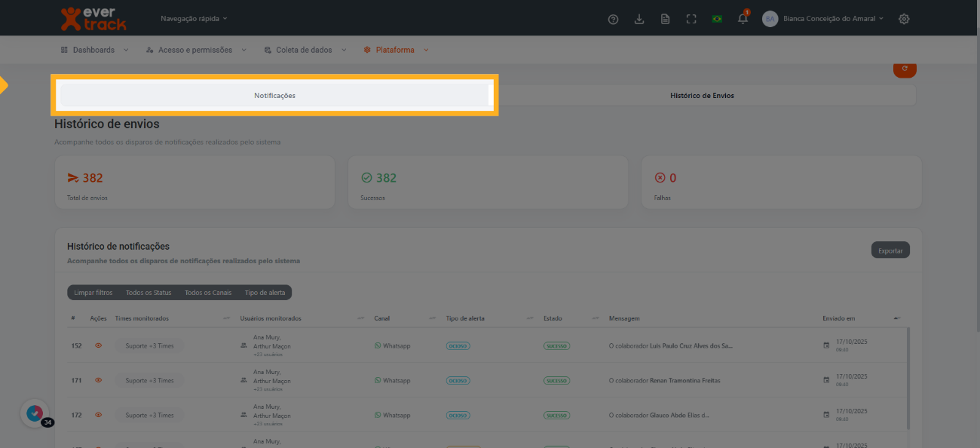This screenshot has width=980, height=448.
Task: Expand the Navegação rápida dropdown
Action: (194, 18)
